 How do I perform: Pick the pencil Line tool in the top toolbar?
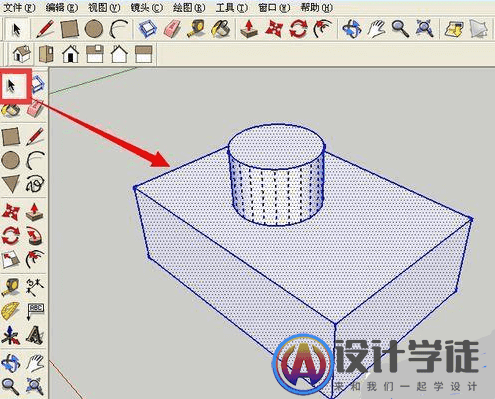45,29
